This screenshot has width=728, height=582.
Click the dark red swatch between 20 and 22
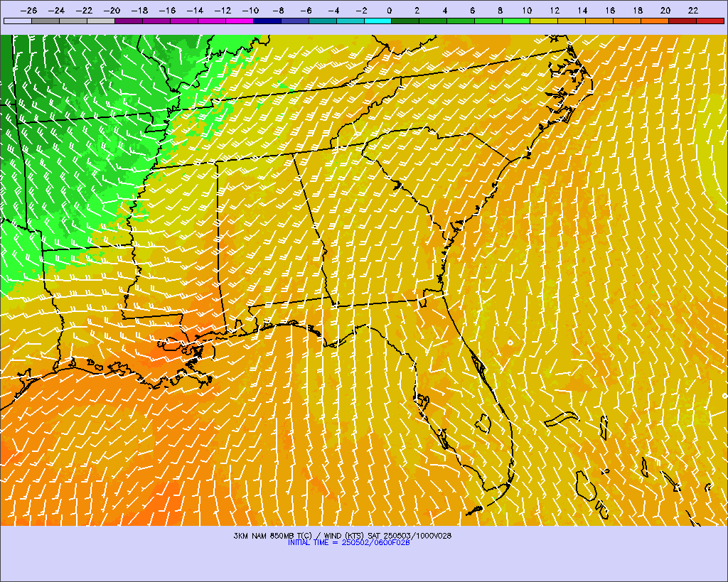click(682, 21)
